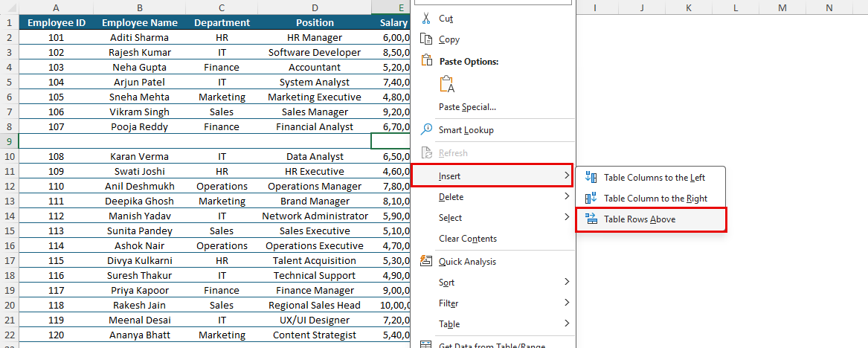Image resolution: width=868 pixels, height=348 pixels.
Task: Expand the Delete submenu arrow
Action: tap(566, 196)
